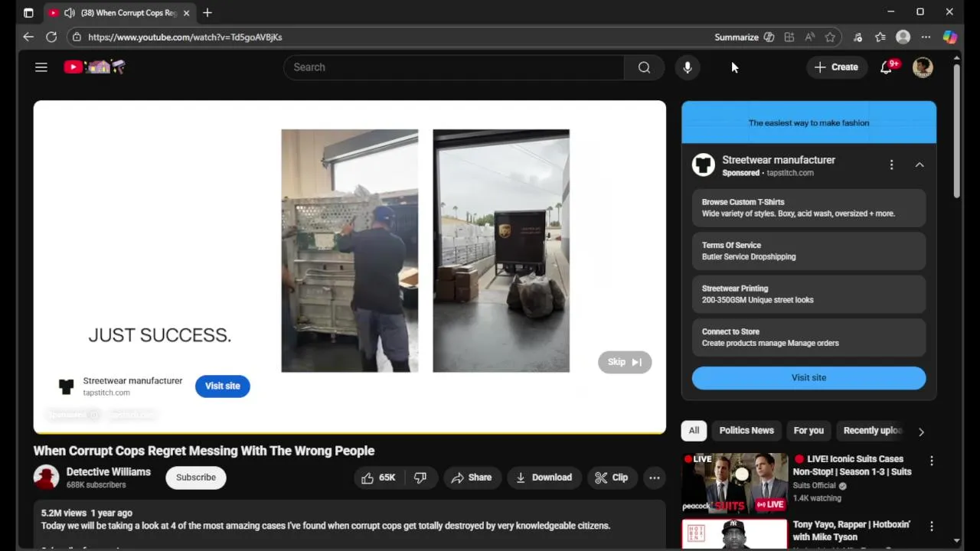This screenshot has height=551, width=980.
Task: Open a new browser tab
Action: [207, 13]
